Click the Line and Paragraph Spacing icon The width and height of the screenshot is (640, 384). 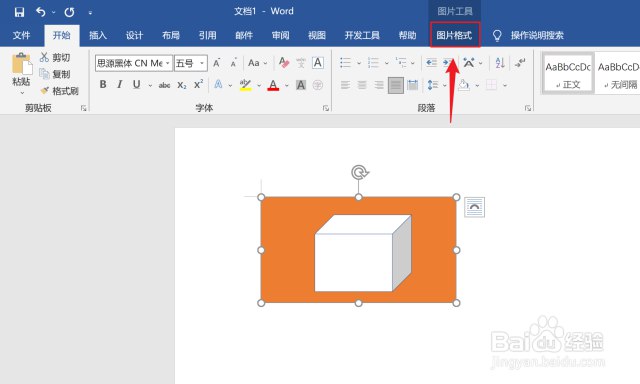(x=433, y=85)
